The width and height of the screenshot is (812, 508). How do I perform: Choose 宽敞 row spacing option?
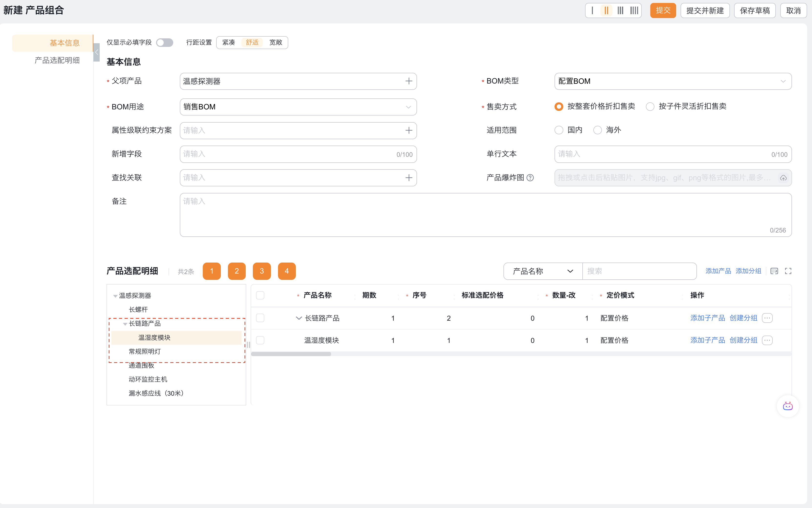coord(276,42)
